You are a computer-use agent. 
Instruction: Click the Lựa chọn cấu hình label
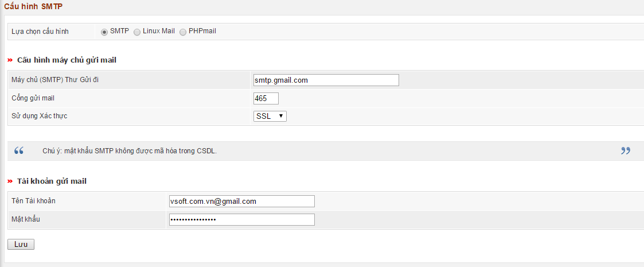40,32
